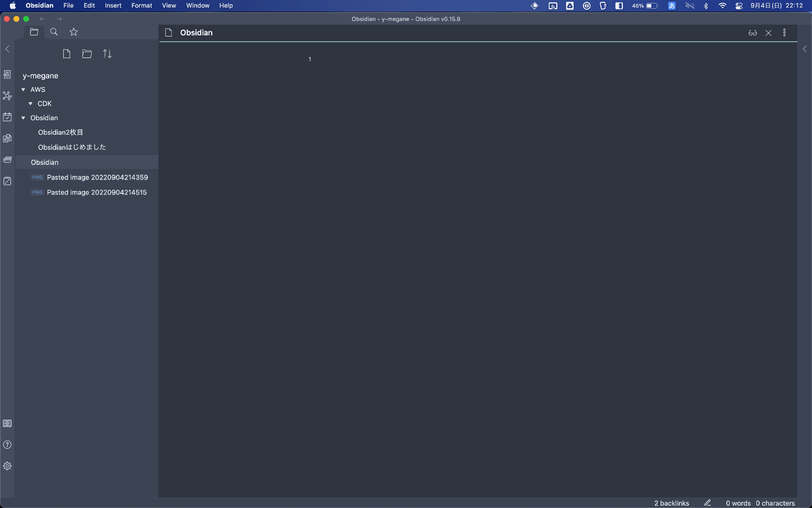812x508 pixels.
Task: Collapse the left sidebar chevron
Action: coord(7,49)
